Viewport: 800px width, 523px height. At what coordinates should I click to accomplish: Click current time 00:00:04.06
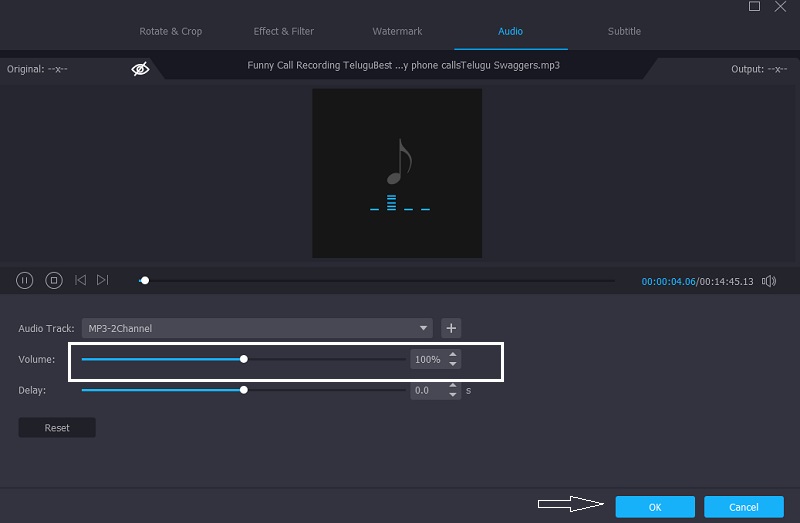pyautogui.click(x=668, y=282)
